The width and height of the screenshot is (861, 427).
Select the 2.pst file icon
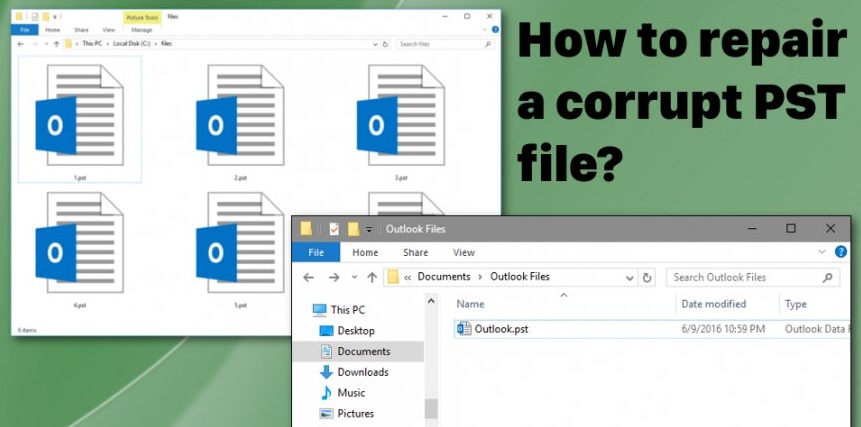[240, 115]
